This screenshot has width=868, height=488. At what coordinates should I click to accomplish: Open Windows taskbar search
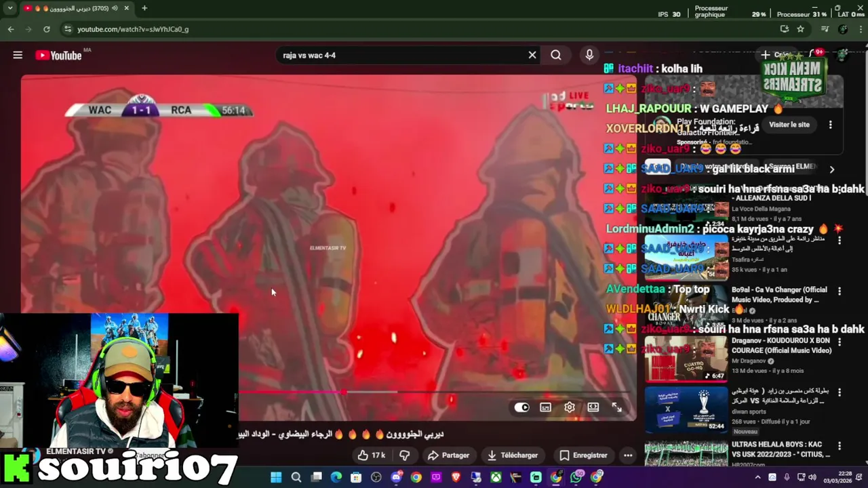(x=296, y=477)
